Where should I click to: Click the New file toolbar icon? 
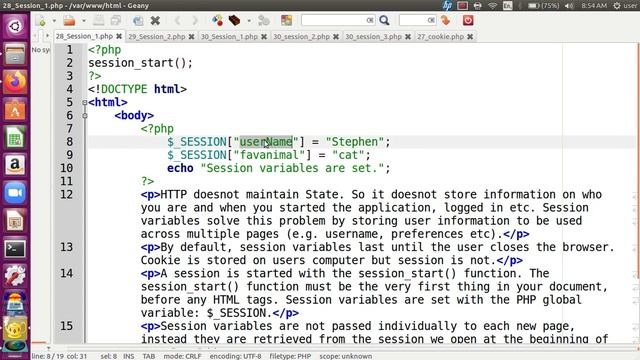pyautogui.click(x=41, y=20)
